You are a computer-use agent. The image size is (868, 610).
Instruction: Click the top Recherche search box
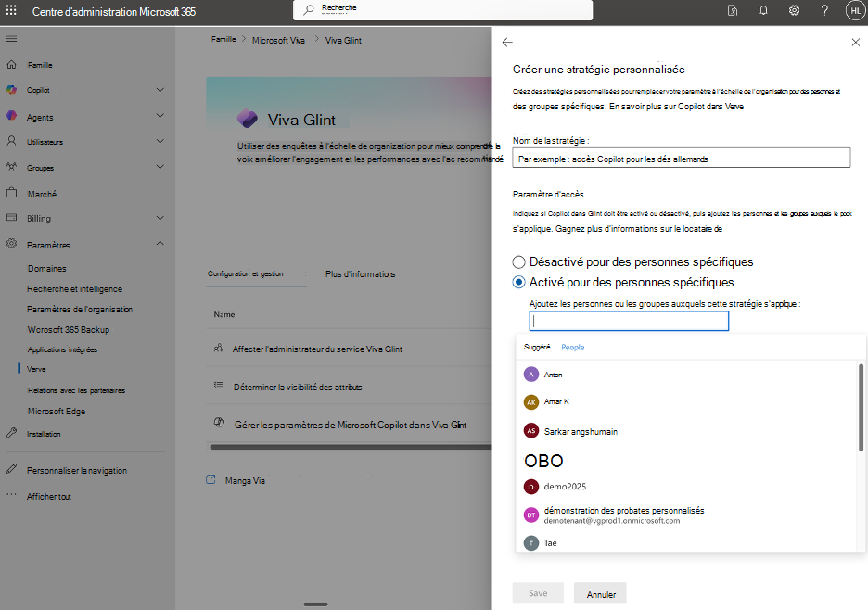click(x=443, y=9)
